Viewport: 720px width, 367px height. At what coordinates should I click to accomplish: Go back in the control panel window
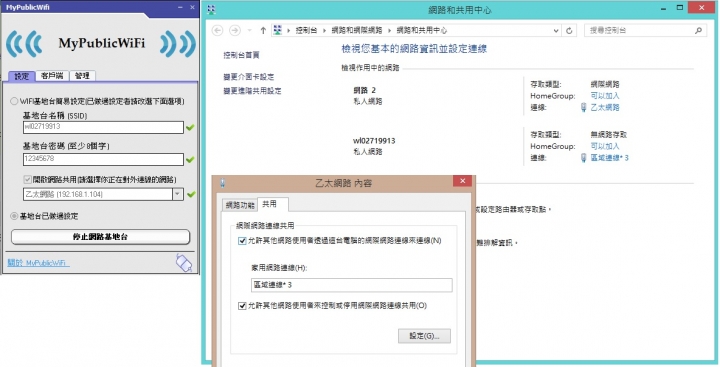[218, 30]
